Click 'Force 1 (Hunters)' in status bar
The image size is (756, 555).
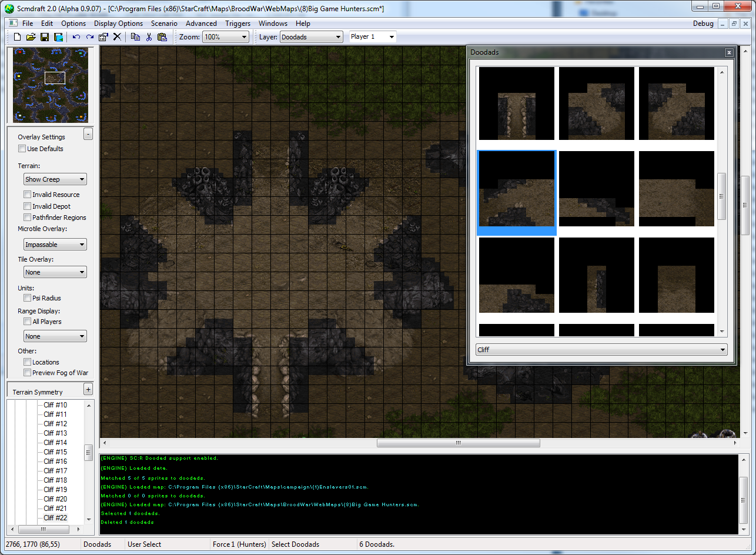tap(239, 544)
